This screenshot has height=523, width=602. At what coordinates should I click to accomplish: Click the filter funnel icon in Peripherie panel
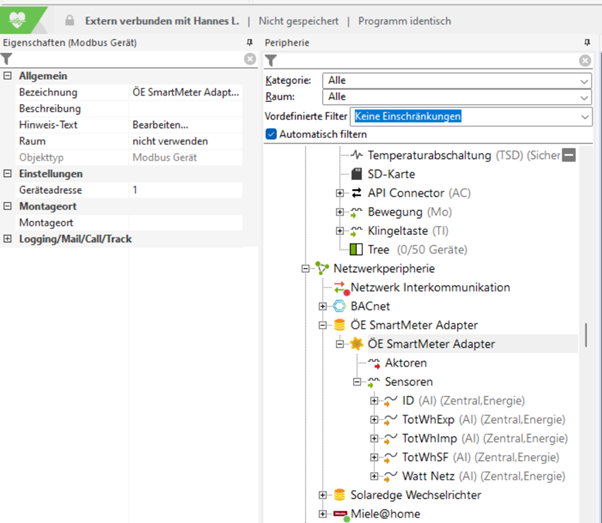pos(271,60)
